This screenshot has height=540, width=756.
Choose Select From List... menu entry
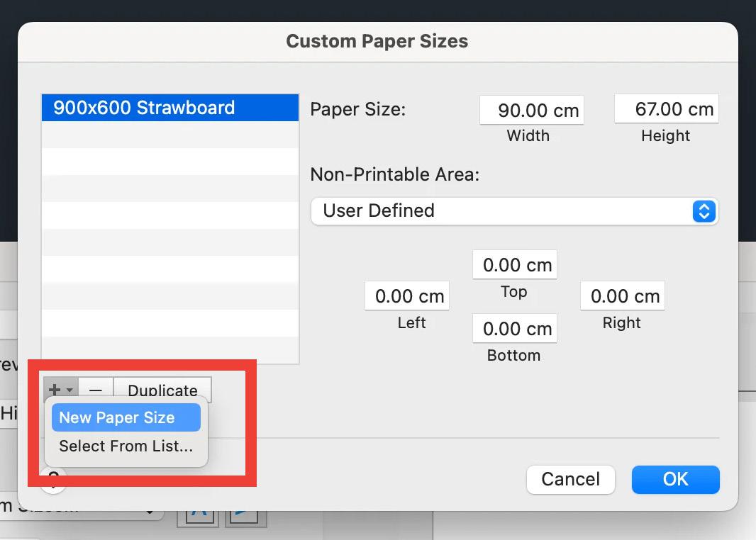[126, 446]
